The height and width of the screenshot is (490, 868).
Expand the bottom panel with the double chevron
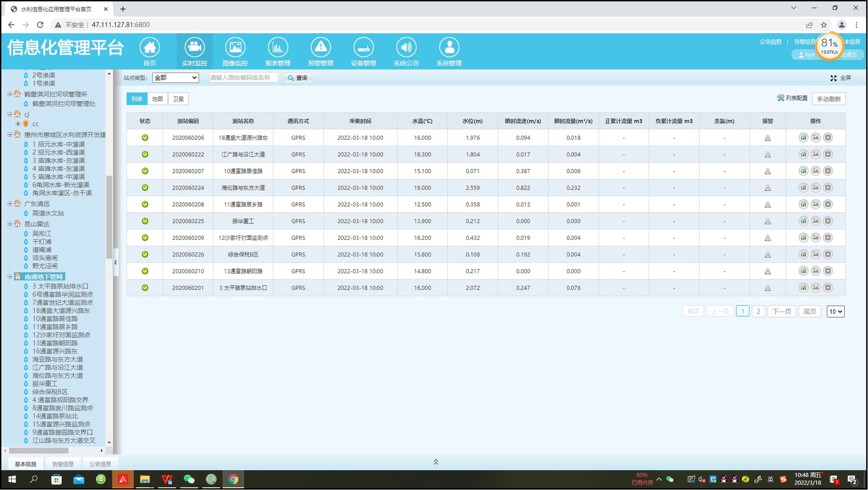435,462
